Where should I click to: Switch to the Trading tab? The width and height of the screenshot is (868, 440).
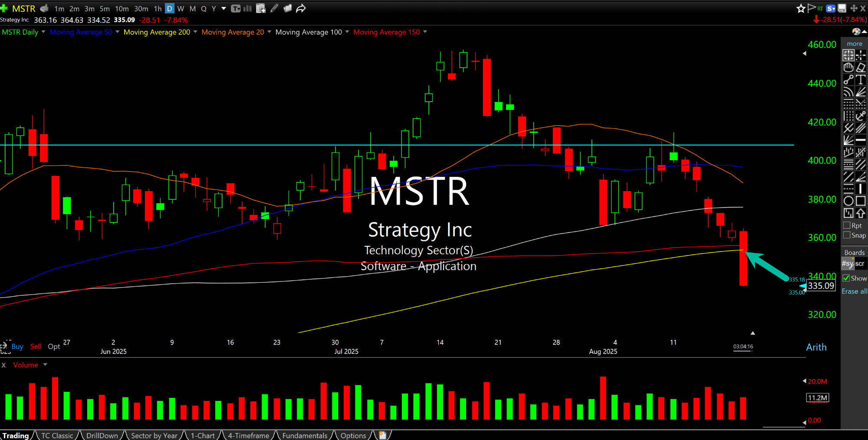click(16, 435)
